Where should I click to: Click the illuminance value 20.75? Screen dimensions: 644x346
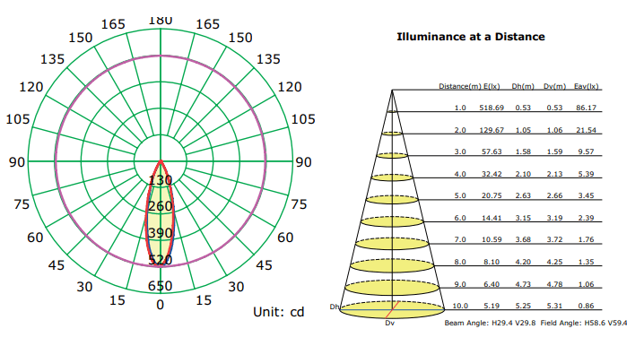[492, 195]
